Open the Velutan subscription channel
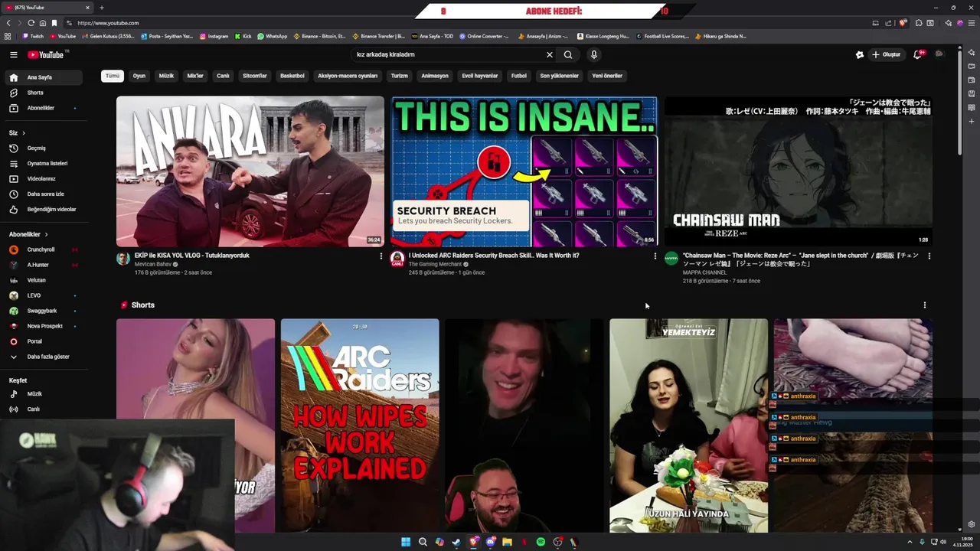This screenshot has width=980, height=551. pos(43,280)
